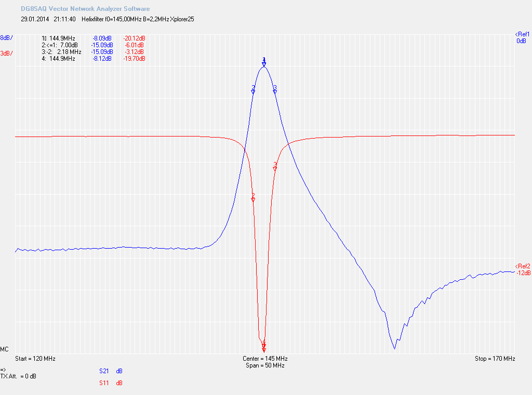Click the Span = 50 MHz label

[265, 365]
